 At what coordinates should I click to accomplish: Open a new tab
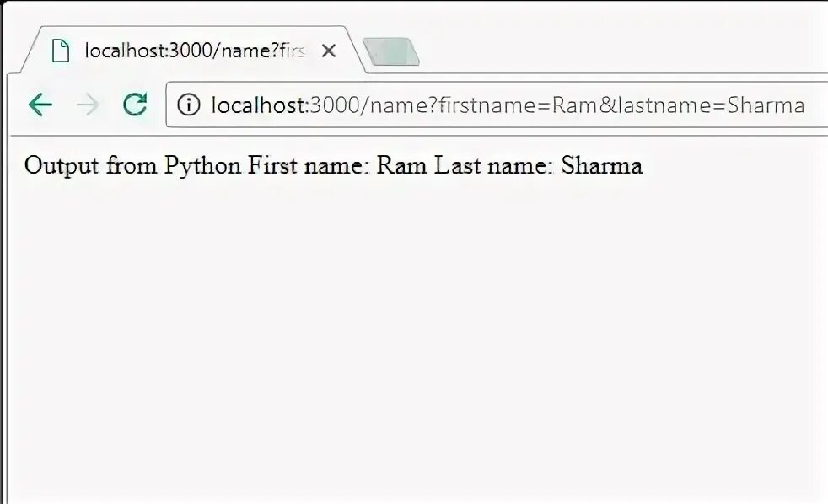pos(390,51)
